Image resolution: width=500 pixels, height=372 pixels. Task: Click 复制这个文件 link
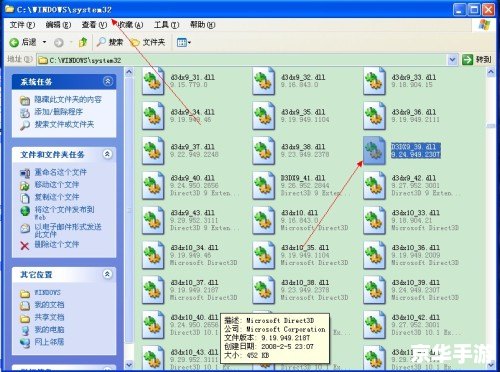coord(57,197)
